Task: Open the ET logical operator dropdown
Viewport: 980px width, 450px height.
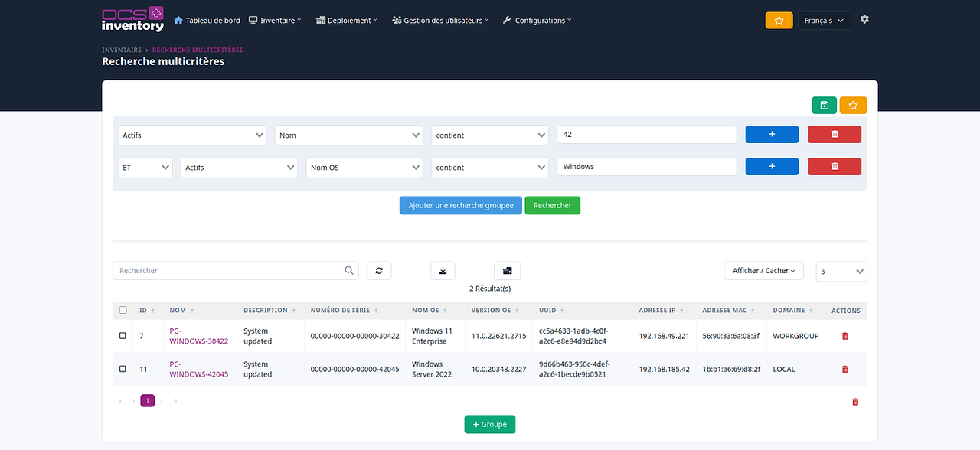Action: coord(145,167)
